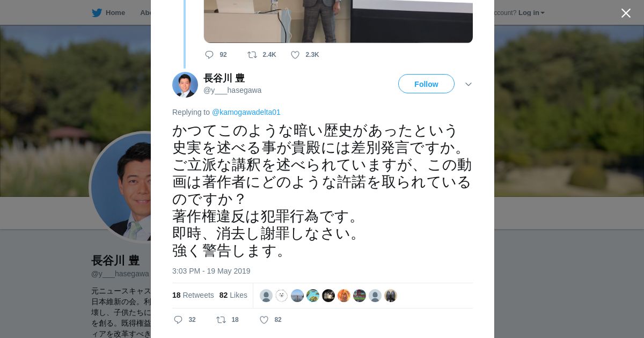The image size is (644, 338).
Task: Reply icon on parent tweet with 92
Action: pos(209,55)
